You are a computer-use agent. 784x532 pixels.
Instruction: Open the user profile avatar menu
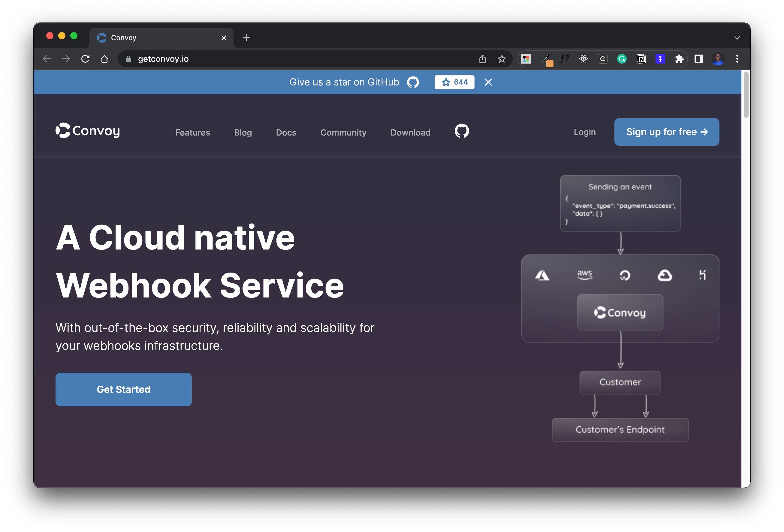pos(718,59)
